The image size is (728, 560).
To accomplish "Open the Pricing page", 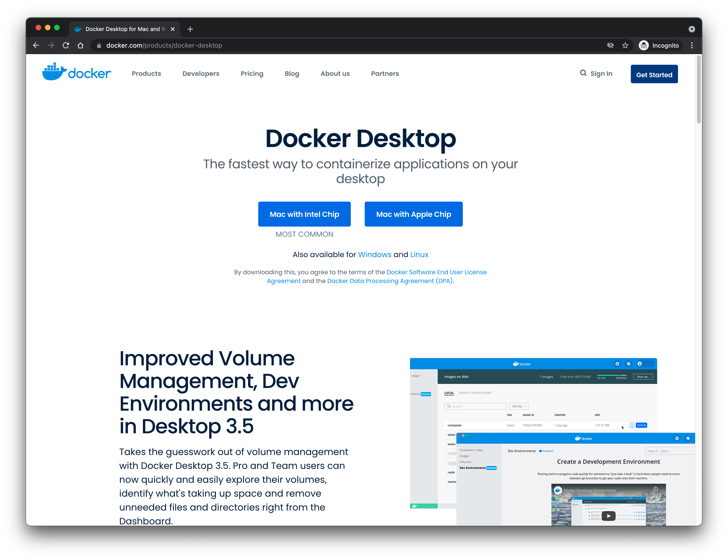I will [252, 74].
